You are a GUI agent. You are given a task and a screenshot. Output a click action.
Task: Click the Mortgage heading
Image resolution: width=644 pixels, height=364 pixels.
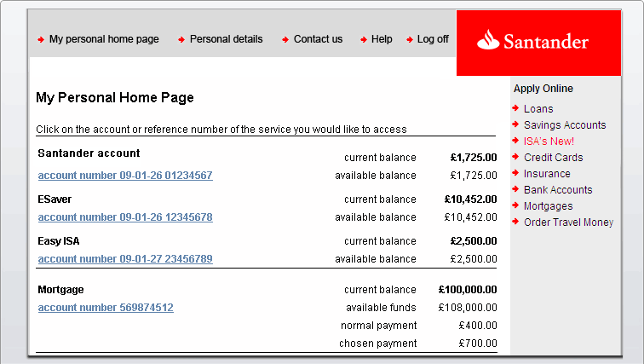[60, 290]
